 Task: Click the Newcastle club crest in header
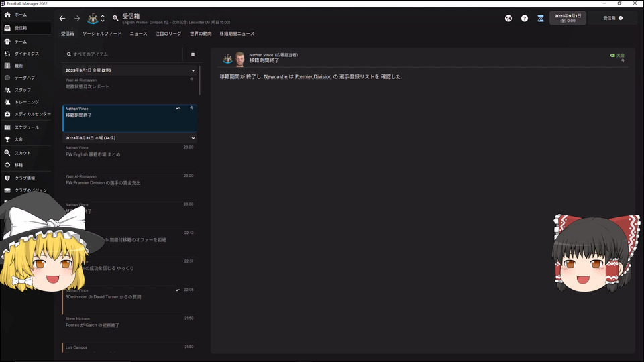[x=93, y=19]
